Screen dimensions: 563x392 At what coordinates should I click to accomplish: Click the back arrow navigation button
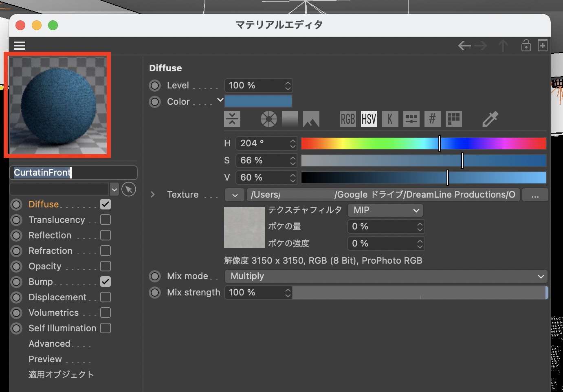(x=464, y=46)
